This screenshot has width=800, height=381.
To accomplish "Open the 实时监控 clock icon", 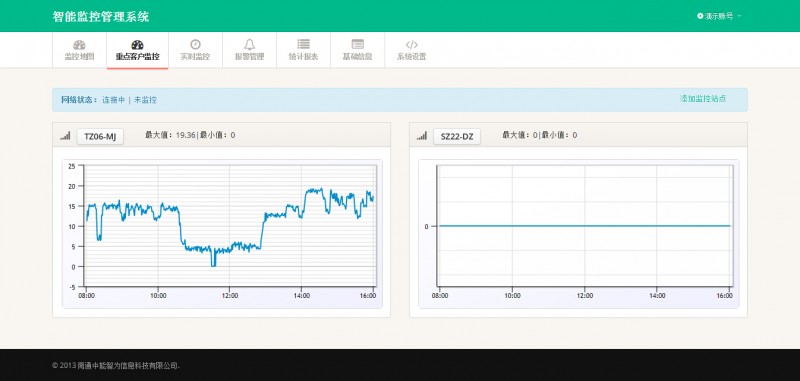I will tap(195, 44).
